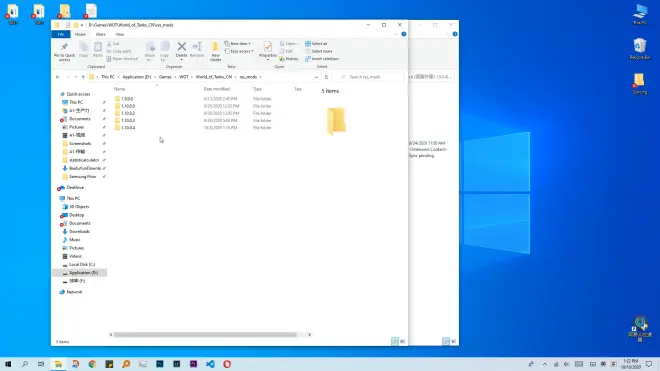Select the 1.10.0.0 folder
Image resolution: width=660 pixels, height=371 pixels.
pos(128,106)
